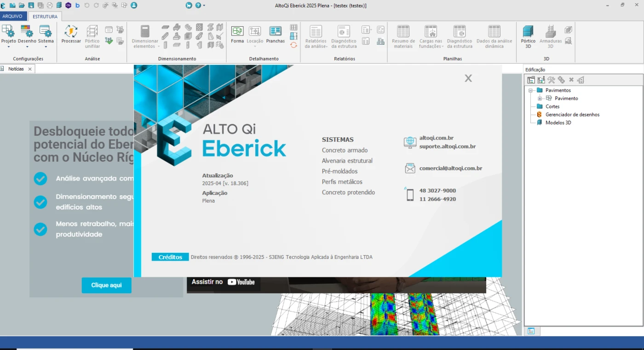Collapse the Pavimentos tree node

(x=530, y=90)
